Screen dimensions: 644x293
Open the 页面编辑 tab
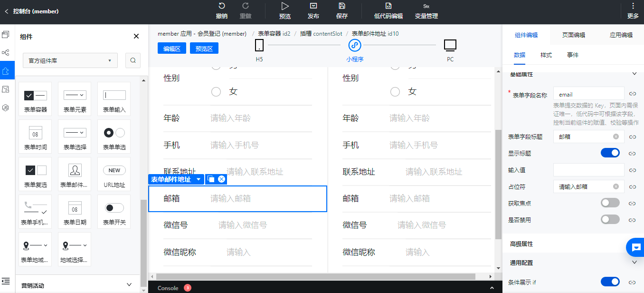tap(574, 35)
